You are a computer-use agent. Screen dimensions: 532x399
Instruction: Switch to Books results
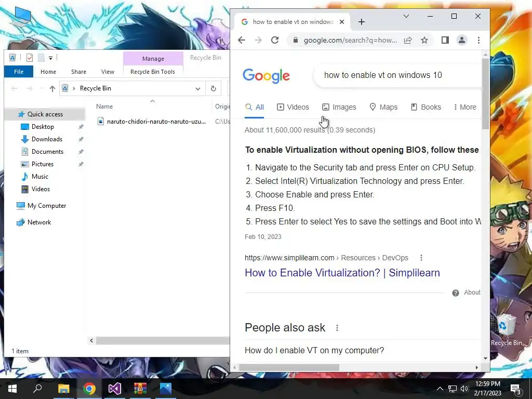click(426, 107)
